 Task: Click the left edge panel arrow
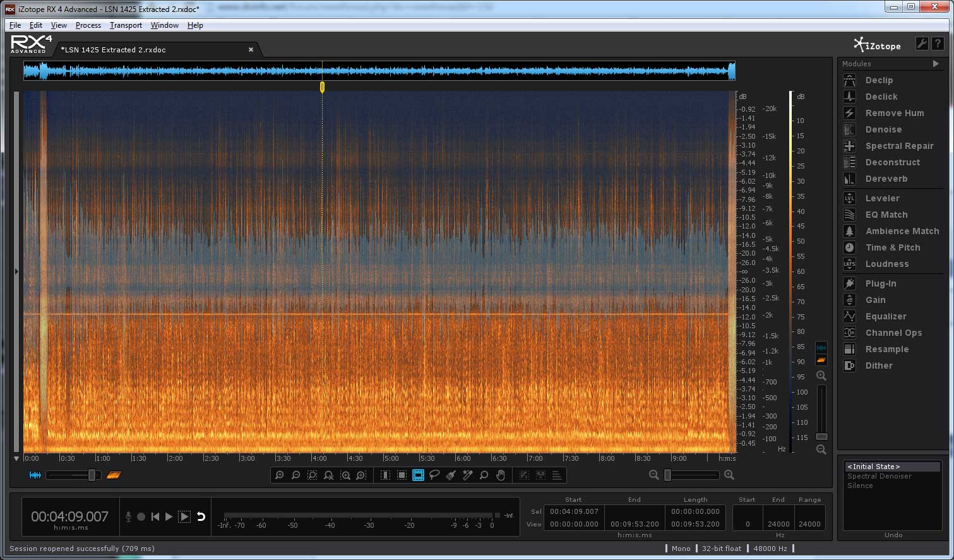tap(16, 271)
